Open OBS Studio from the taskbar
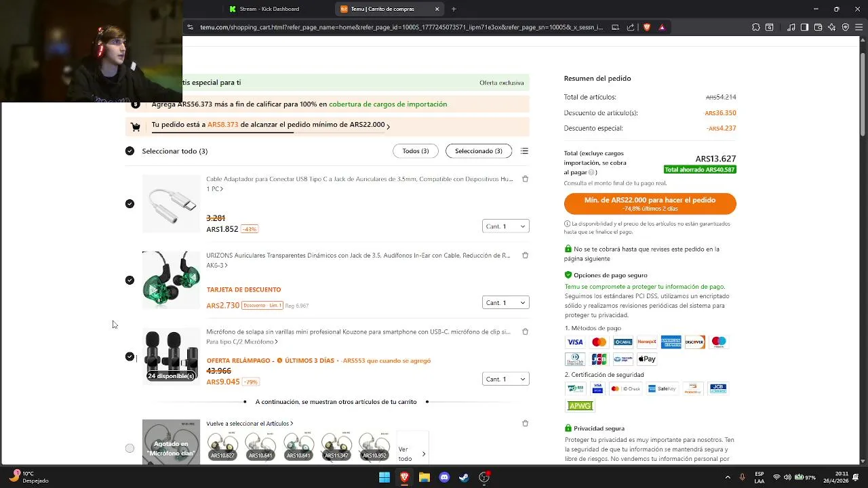 [484, 477]
